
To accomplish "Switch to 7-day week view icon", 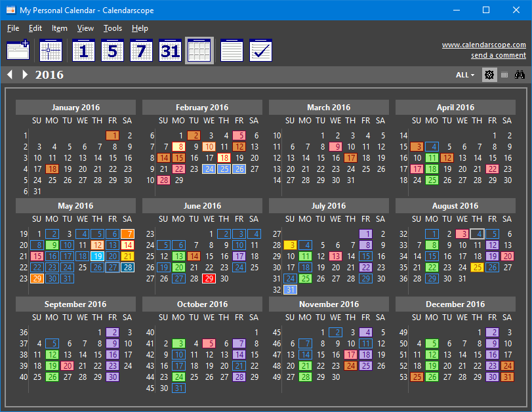I will (141, 51).
